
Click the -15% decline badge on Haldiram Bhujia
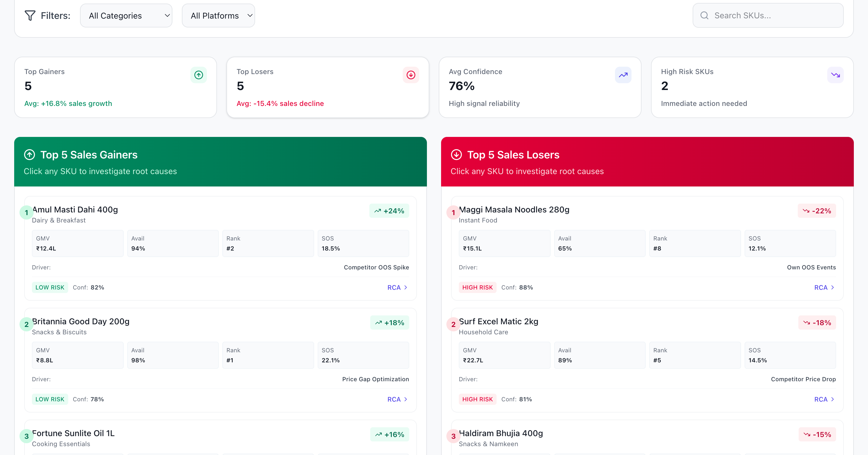(817, 434)
